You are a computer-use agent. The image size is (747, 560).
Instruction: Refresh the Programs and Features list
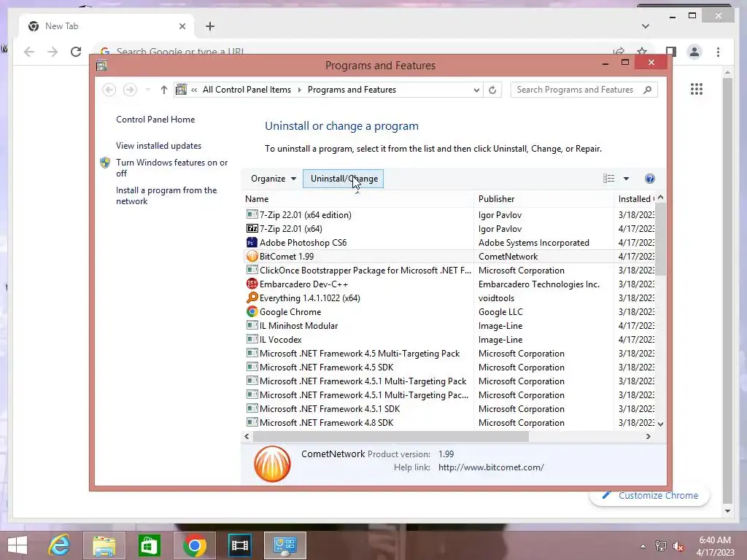pyautogui.click(x=492, y=90)
